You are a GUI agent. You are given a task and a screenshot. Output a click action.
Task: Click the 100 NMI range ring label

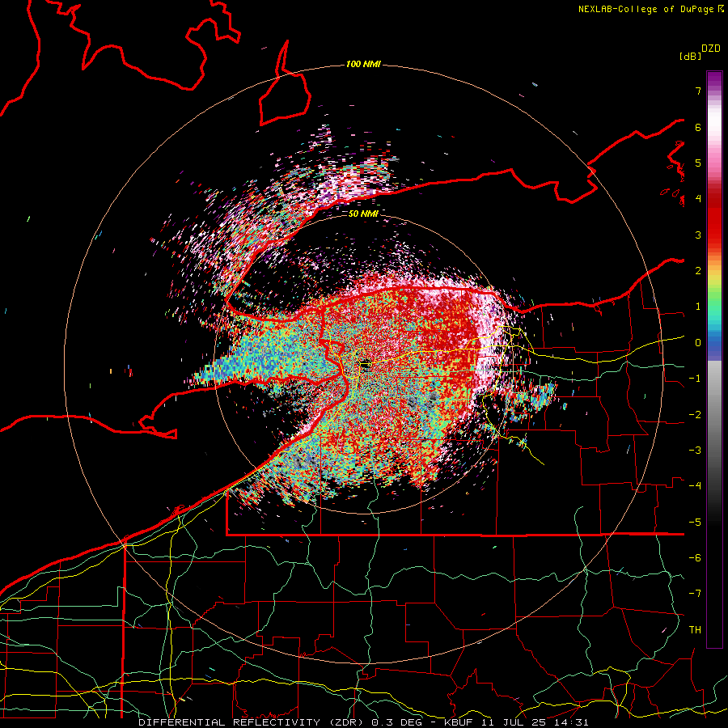[363, 64]
